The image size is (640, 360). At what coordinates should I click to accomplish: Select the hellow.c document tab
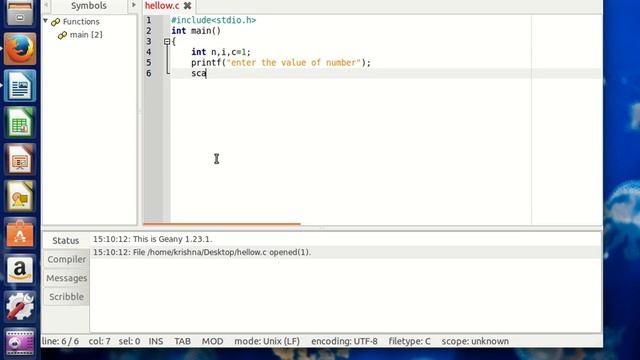[162, 6]
